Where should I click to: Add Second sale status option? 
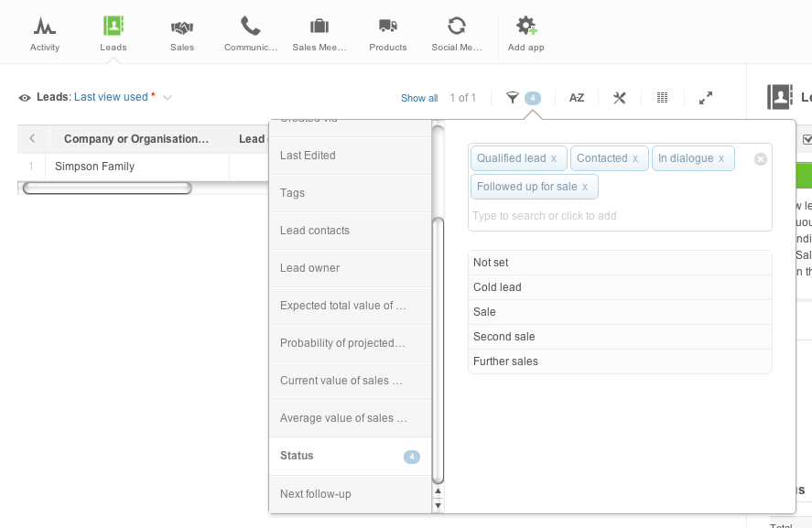pyautogui.click(x=620, y=337)
